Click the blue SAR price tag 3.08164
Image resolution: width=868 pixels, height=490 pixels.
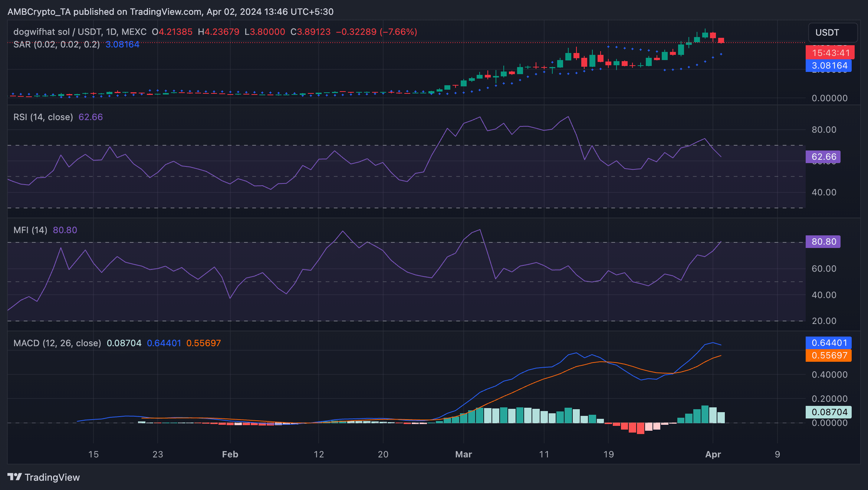(x=829, y=66)
